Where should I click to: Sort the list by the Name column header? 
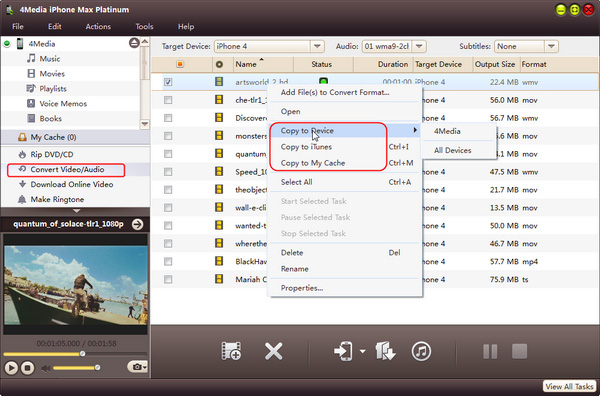[x=263, y=64]
